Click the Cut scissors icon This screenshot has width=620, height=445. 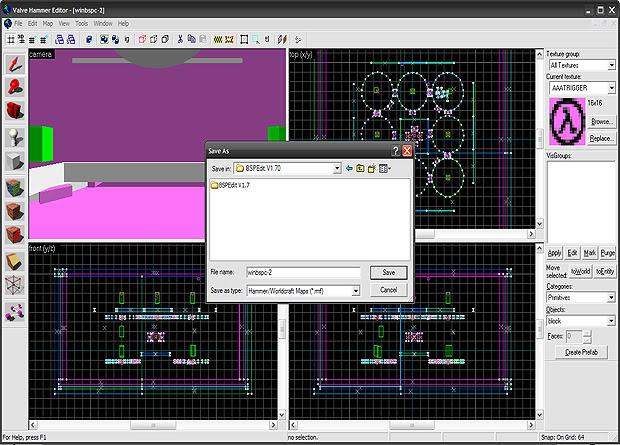(180, 39)
